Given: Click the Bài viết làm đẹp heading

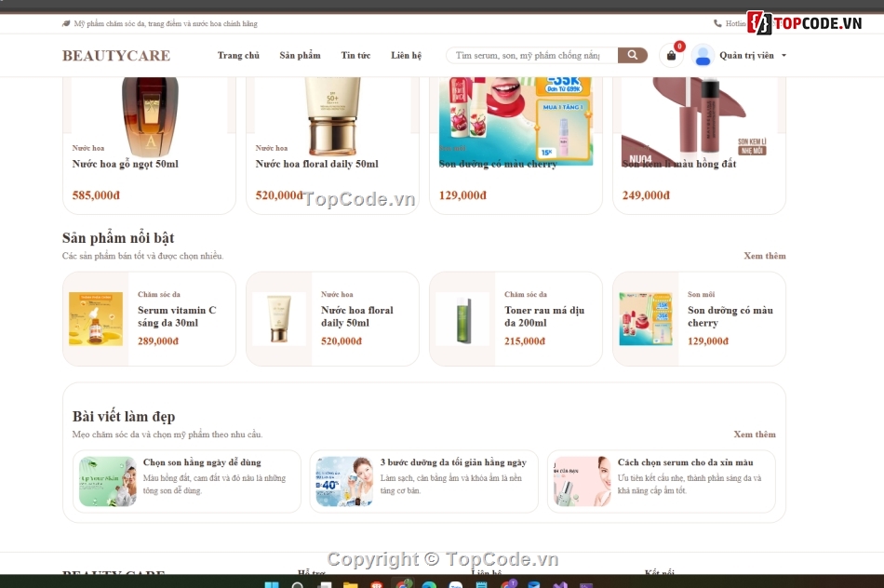Looking at the screenshot, I should click(124, 417).
